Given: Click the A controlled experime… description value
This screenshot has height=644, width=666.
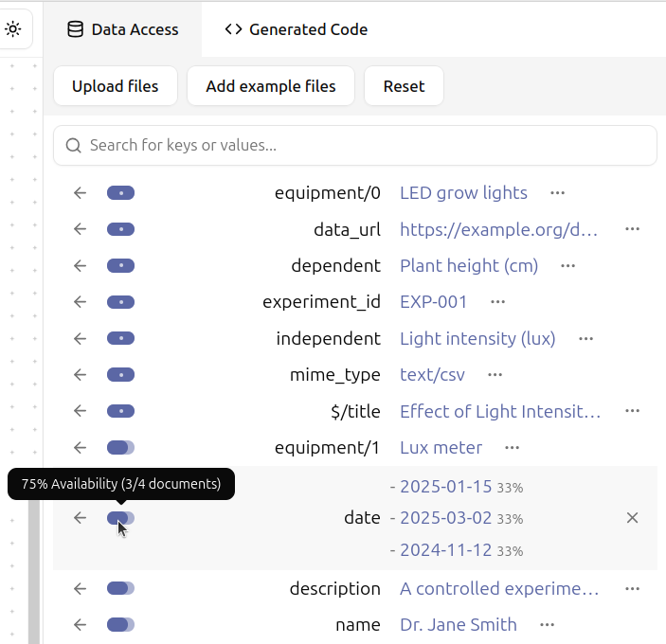Looking at the screenshot, I should click(499, 588).
